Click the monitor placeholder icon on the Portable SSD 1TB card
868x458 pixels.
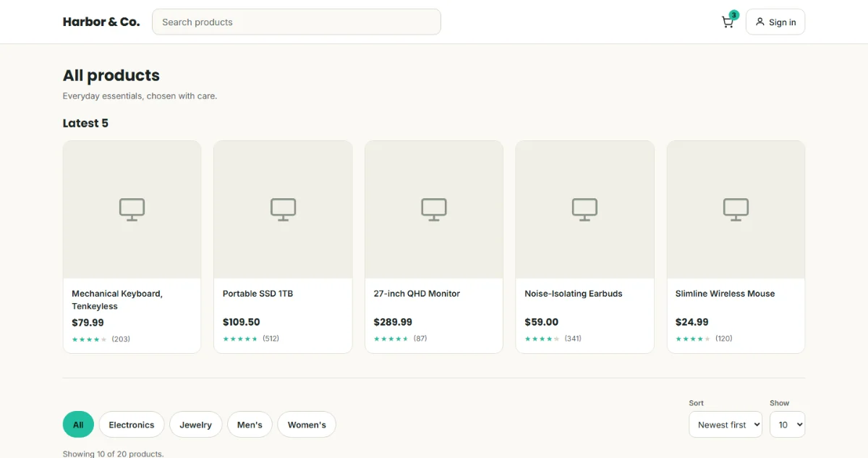[283, 210]
